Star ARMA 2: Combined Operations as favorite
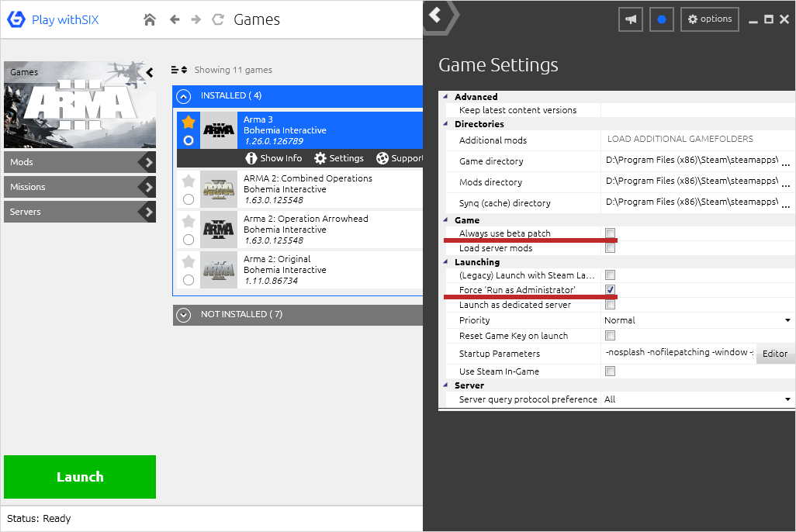Image resolution: width=796 pixels, height=532 pixels. click(x=189, y=181)
